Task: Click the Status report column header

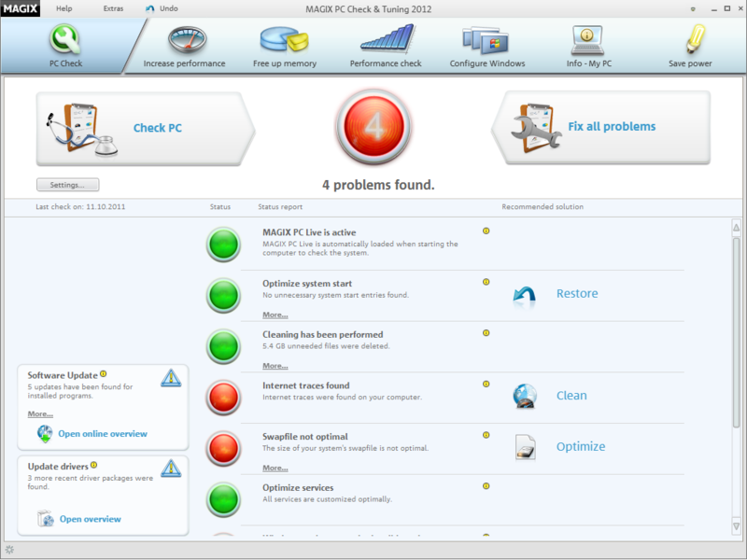Action: (280, 206)
